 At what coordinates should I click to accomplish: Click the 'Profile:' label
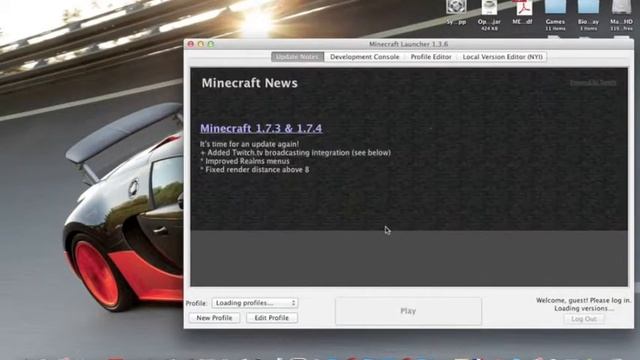point(196,303)
